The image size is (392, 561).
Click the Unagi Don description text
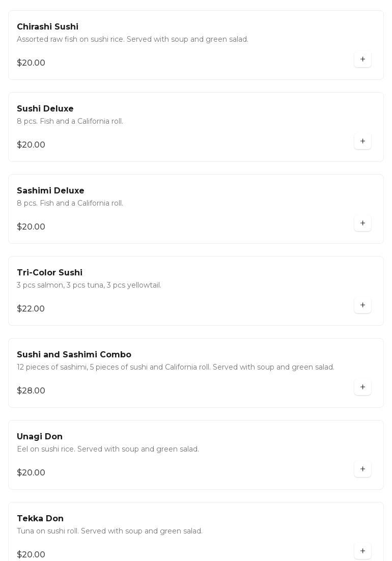pos(108,450)
